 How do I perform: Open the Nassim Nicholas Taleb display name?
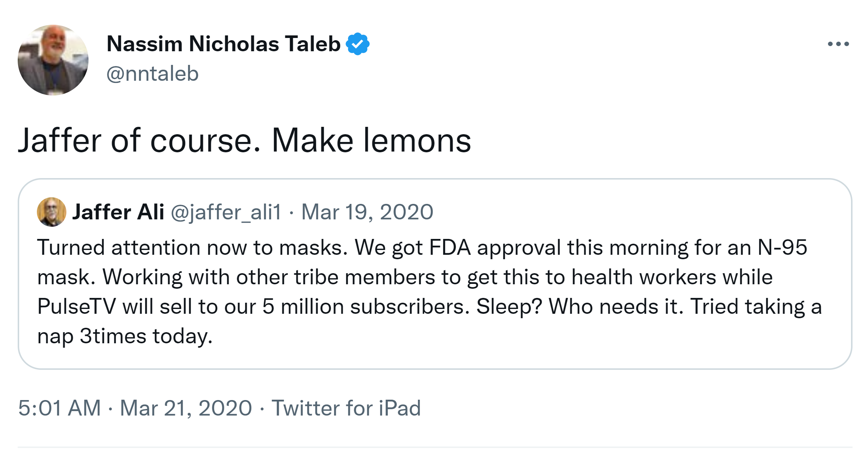[223, 44]
